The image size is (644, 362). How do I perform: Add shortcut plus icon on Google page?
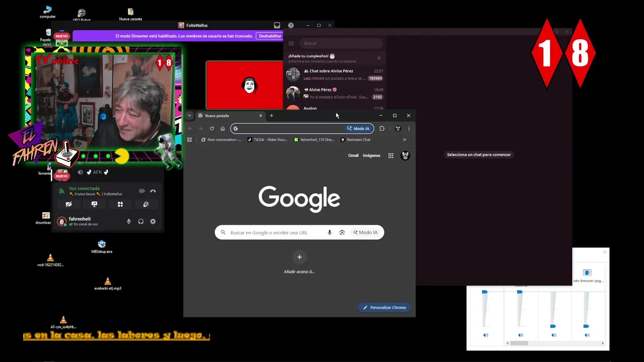click(299, 257)
